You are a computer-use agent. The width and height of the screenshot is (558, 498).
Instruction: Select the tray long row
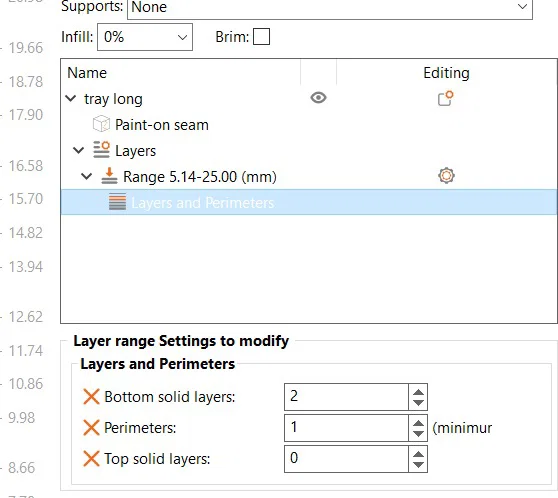tap(309, 99)
